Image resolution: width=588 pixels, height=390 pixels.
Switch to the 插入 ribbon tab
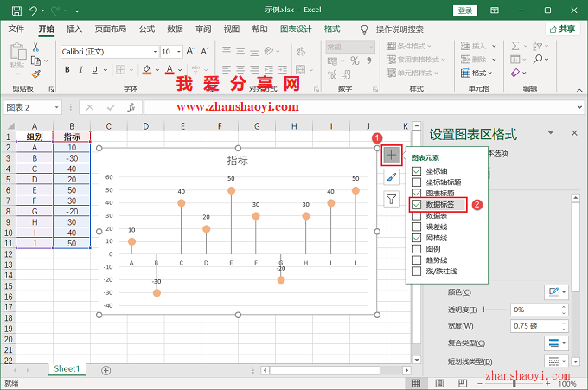point(73,29)
